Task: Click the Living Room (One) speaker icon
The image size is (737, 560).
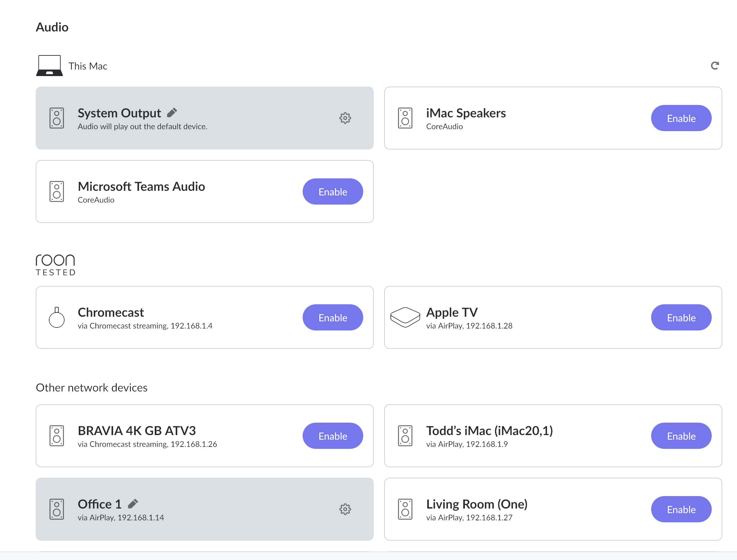Action: (405, 509)
